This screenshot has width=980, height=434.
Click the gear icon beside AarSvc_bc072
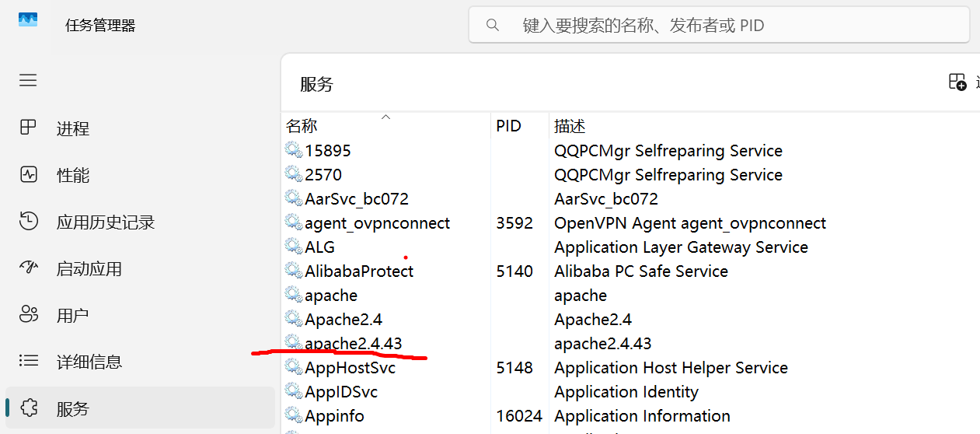tap(293, 199)
